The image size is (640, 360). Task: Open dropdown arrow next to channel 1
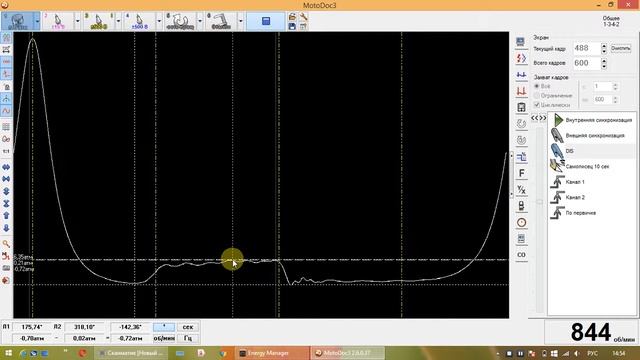(37, 21)
